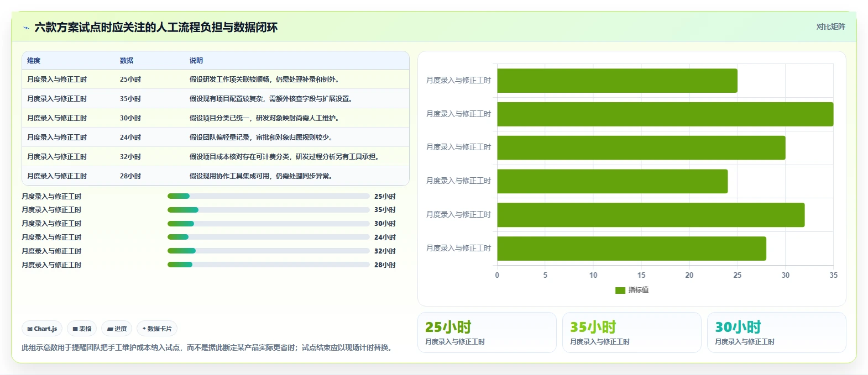Toggle the 指标值 legend entry under the chart
Image resolution: width=868 pixels, height=375 pixels.
[x=632, y=290]
